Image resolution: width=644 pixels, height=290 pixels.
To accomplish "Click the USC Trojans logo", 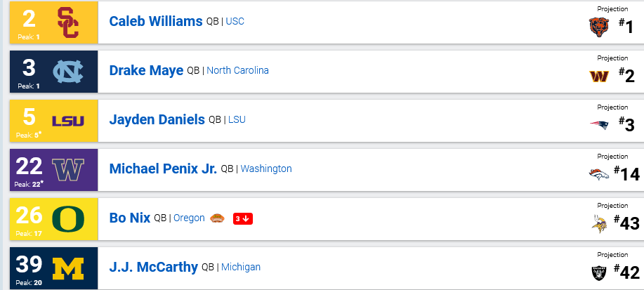I will tap(67, 22).
